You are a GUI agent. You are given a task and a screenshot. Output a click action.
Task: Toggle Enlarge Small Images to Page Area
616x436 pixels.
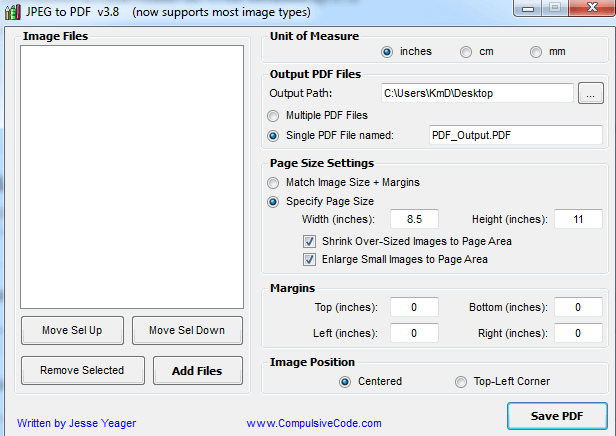tap(309, 260)
